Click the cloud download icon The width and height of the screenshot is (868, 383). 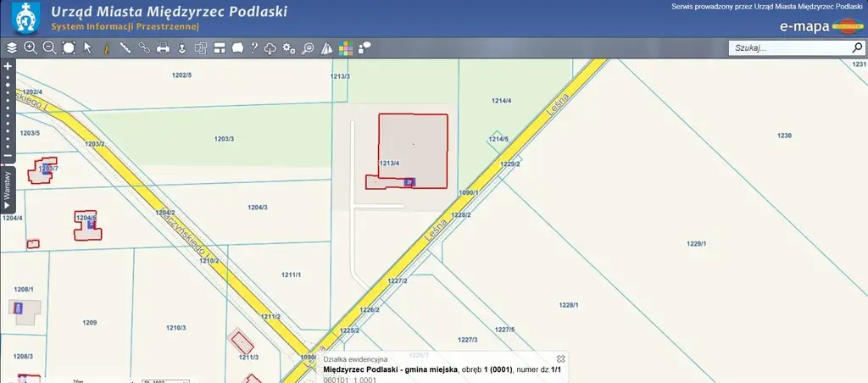click(x=270, y=48)
